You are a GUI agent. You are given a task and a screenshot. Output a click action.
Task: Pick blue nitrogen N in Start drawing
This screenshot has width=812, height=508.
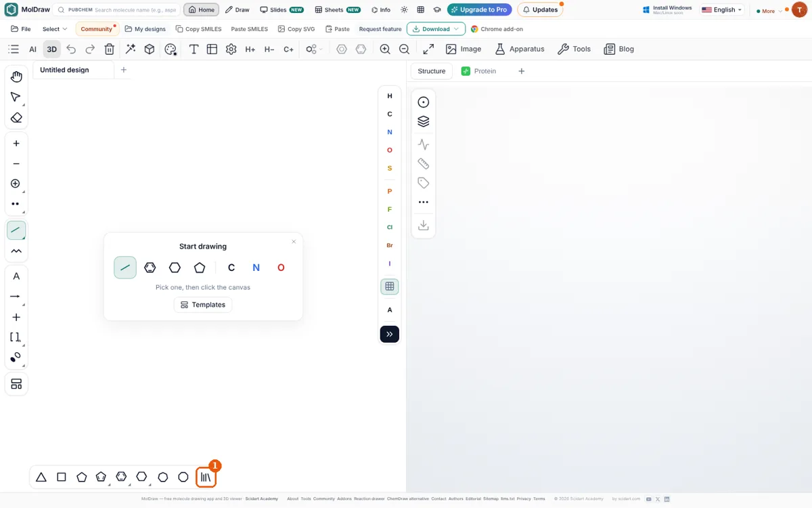[x=256, y=268]
